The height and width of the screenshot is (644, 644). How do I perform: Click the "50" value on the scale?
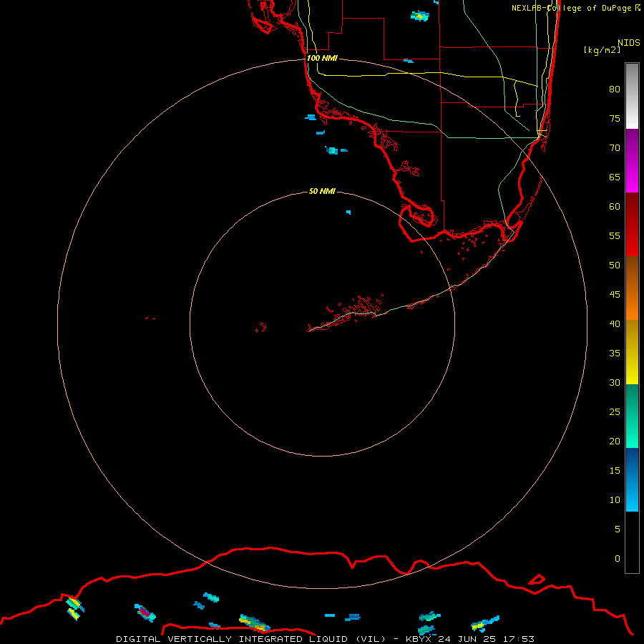[615, 265]
